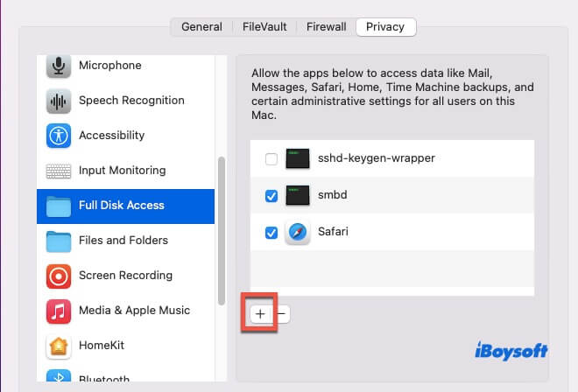This screenshot has width=578, height=392.
Task: Click the Screen Recording icon
Action: [59, 276]
